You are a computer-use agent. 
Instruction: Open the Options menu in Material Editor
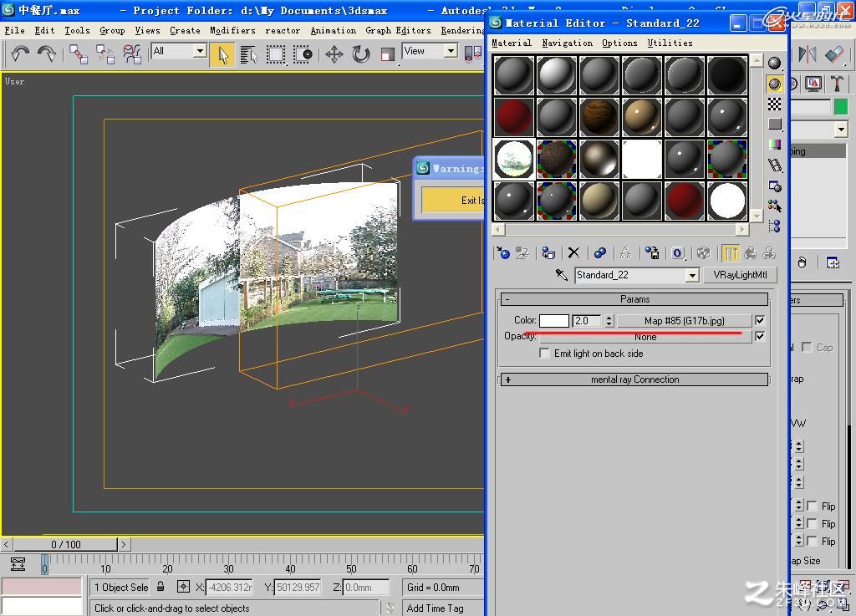click(619, 43)
